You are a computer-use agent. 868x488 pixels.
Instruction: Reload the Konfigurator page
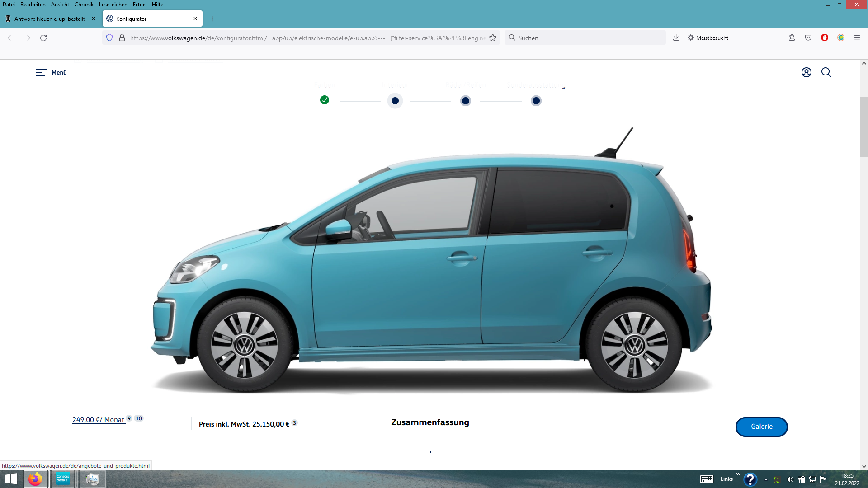click(43, 38)
